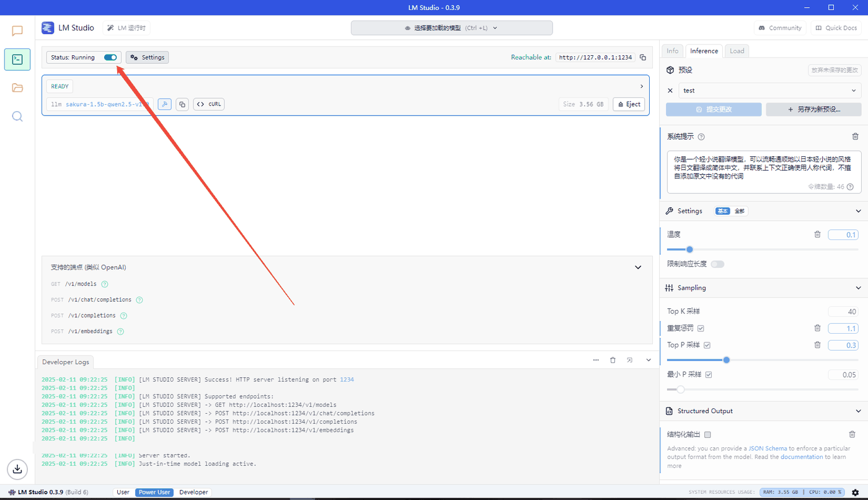Clear the Developer Logs with trash icon
This screenshot has width=868, height=500.
pos(613,360)
